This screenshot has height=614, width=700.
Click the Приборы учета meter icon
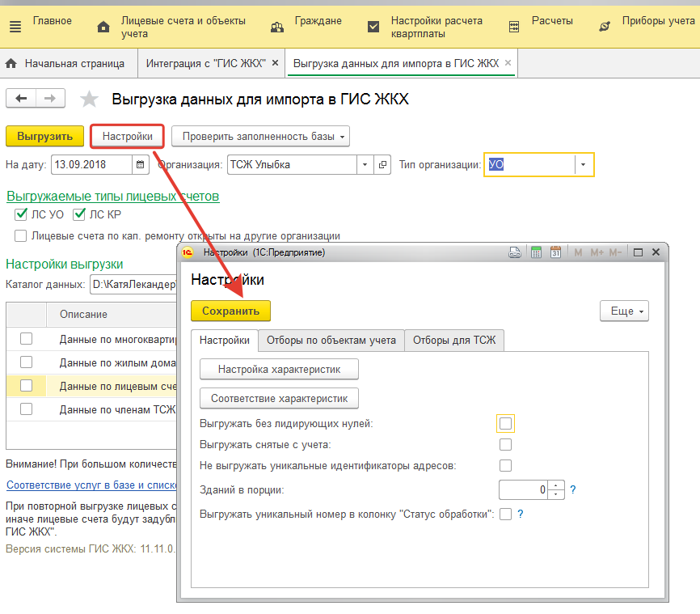[605, 27]
